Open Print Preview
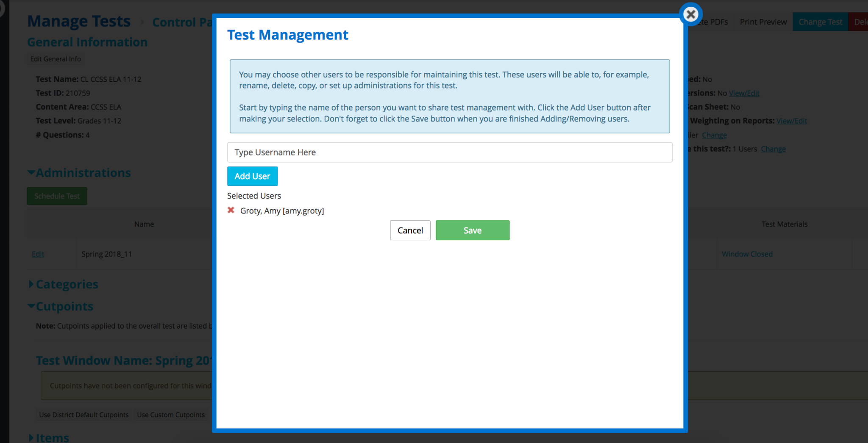Viewport: 868px width, 443px height. click(763, 22)
